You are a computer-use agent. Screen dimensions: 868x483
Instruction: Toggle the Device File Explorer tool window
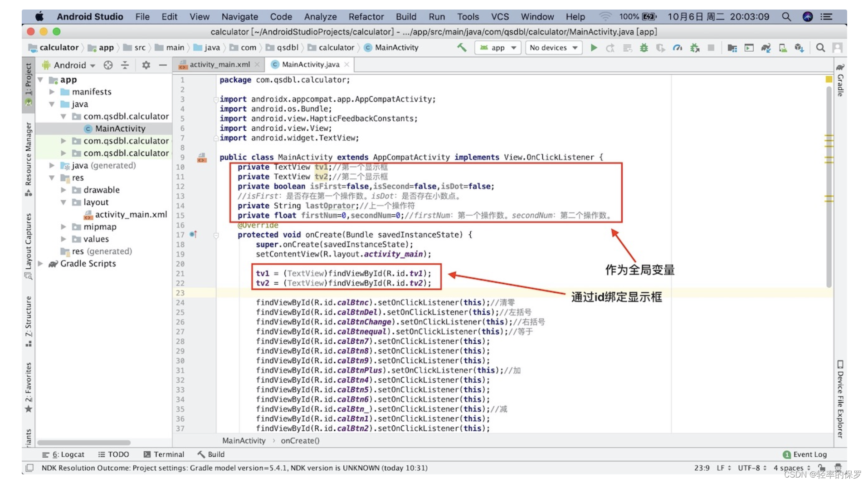pyautogui.click(x=840, y=399)
